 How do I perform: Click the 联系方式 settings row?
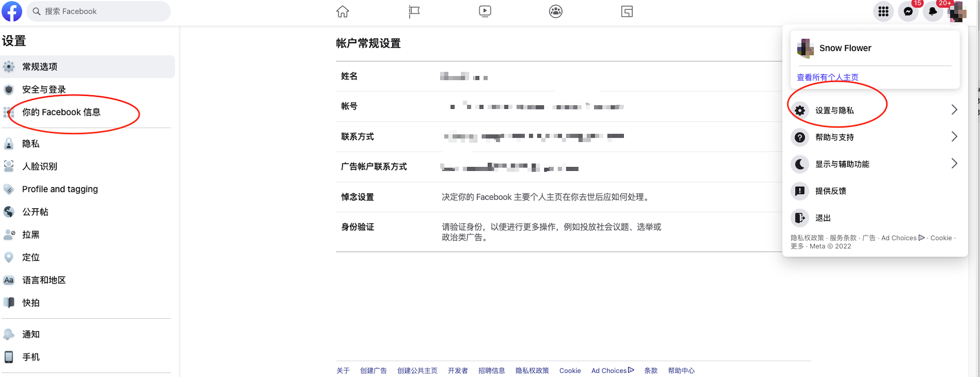[559, 137]
